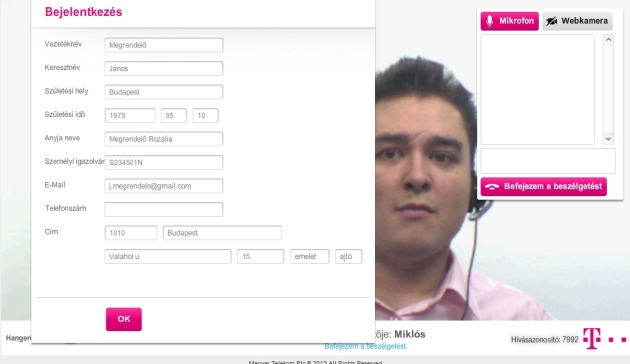The height and width of the screenshot is (364, 630).
Task: Focus the Vezetéknév input field
Action: (164, 45)
